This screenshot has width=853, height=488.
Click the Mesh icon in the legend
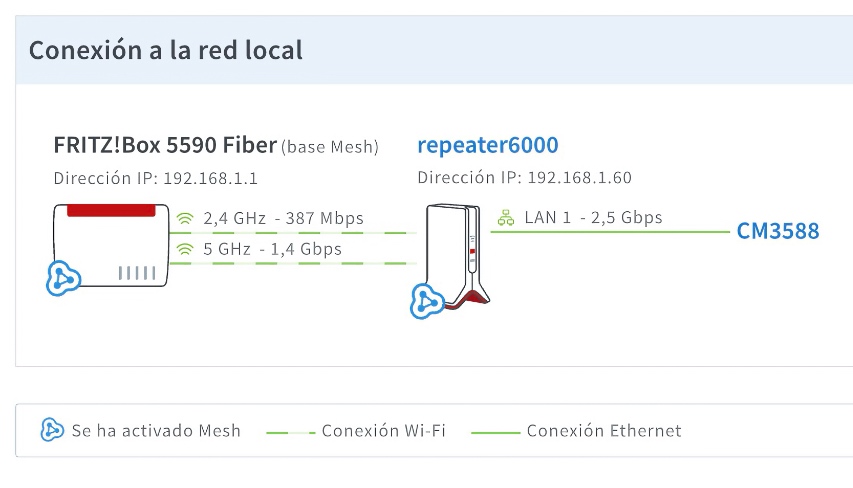(52, 430)
